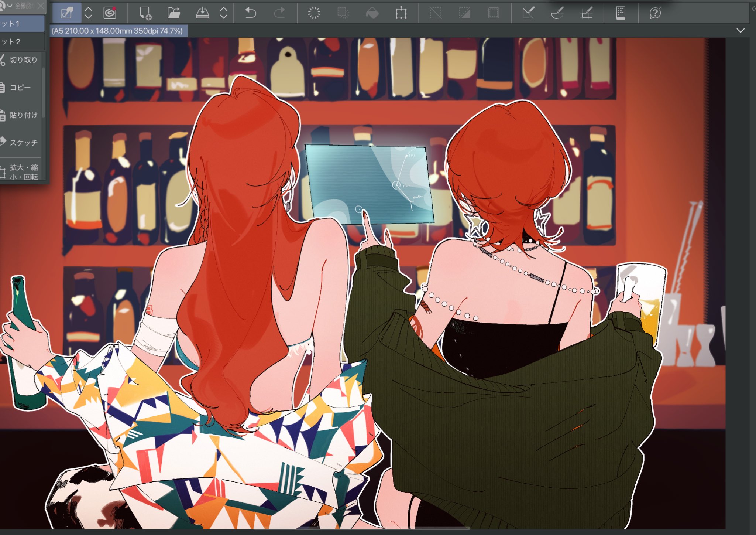Open the smartphone-shaped grid icon in command bar
756x535 pixels.
tap(621, 13)
